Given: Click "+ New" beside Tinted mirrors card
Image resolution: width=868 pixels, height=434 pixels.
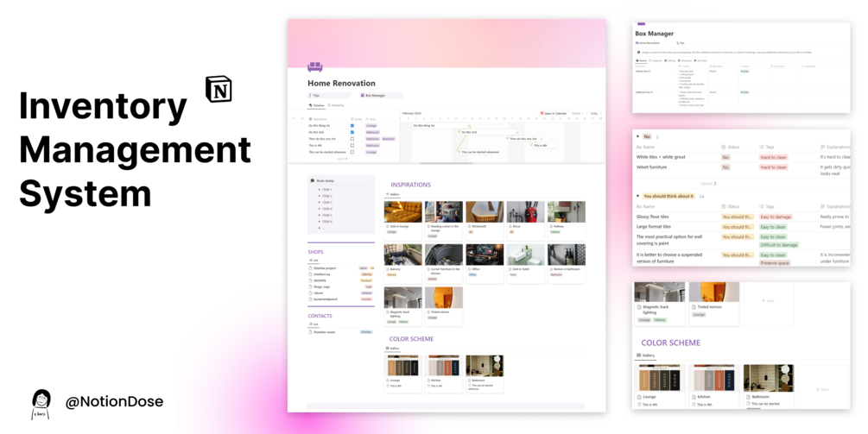Looking at the screenshot, I should (767, 301).
